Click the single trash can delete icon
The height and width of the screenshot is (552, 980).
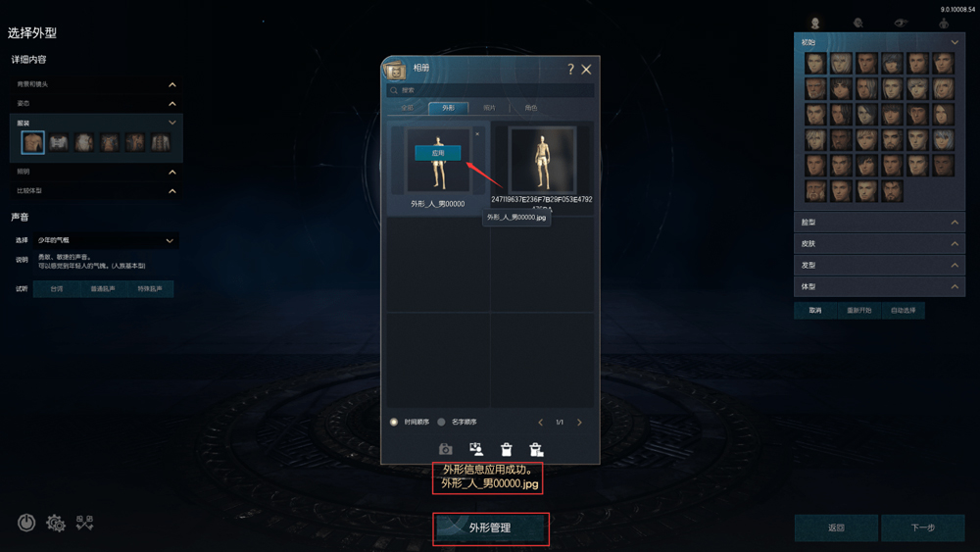pyautogui.click(x=507, y=449)
